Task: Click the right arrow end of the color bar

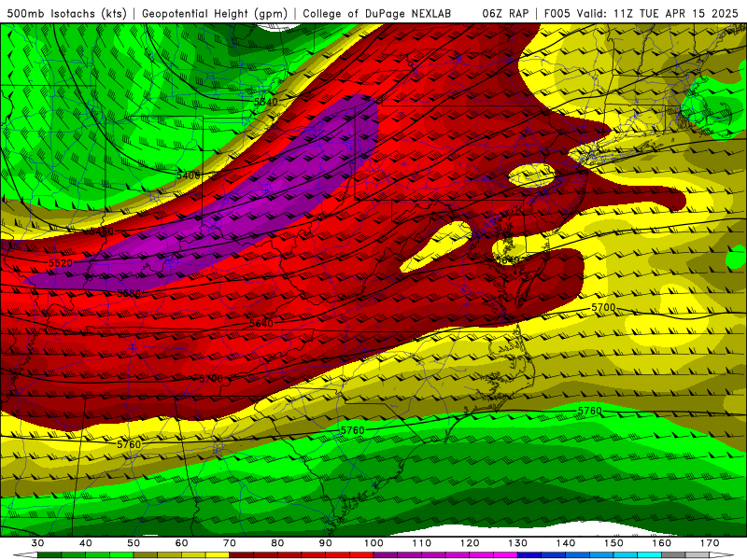Action: pyautogui.click(x=723, y=555)
